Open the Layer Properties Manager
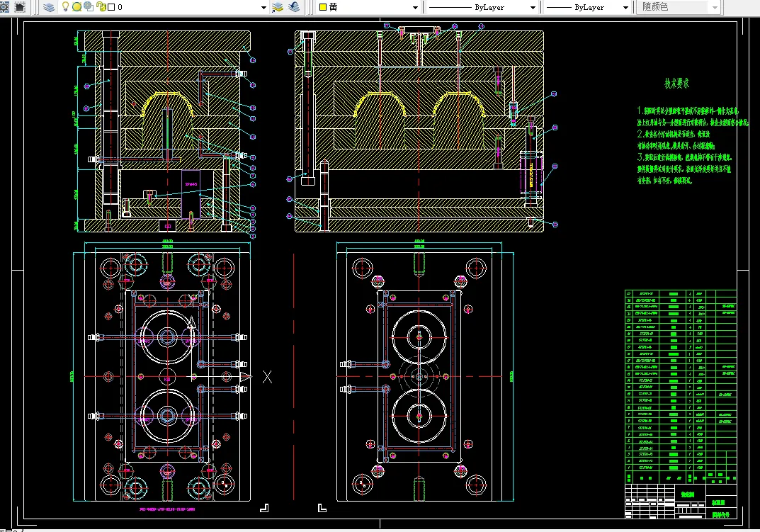The image size is (760, 532). pos(48,7)
